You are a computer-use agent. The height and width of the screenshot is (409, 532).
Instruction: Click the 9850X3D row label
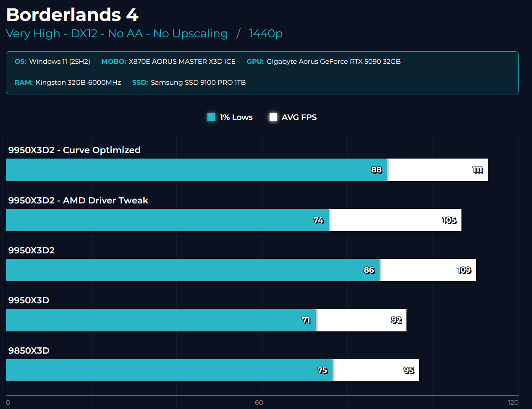[29, 351]
